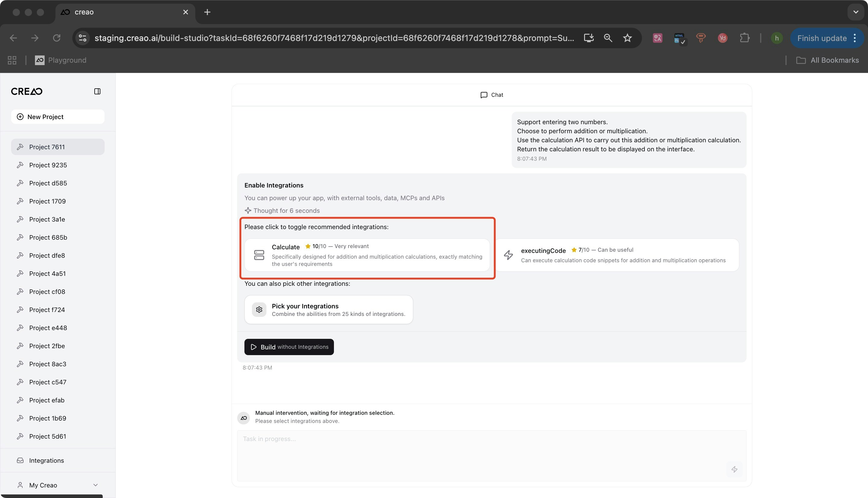868x498 pixels.
Task: Switch to the creao browser tab
Action: coord(84,12)
